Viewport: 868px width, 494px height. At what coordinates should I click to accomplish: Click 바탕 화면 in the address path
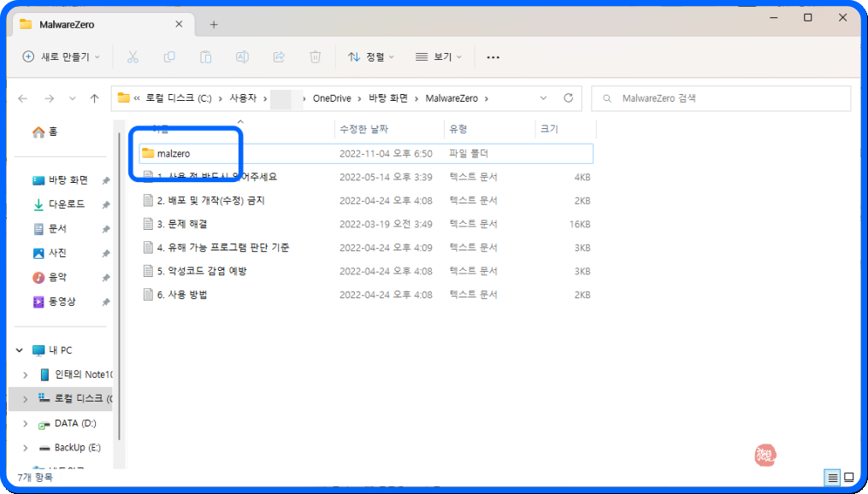(388, 98)
